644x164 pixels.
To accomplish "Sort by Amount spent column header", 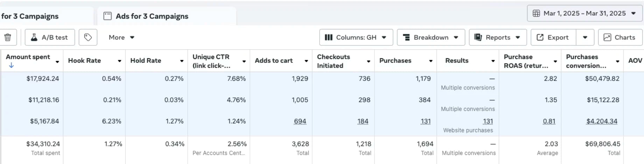I will [28, 57].
